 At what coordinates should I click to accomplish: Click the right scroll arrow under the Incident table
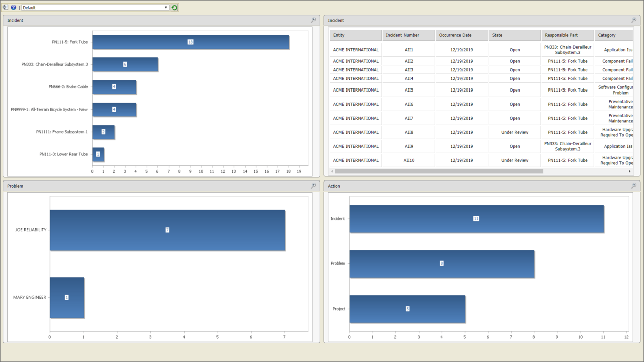(x=629, y=171)
